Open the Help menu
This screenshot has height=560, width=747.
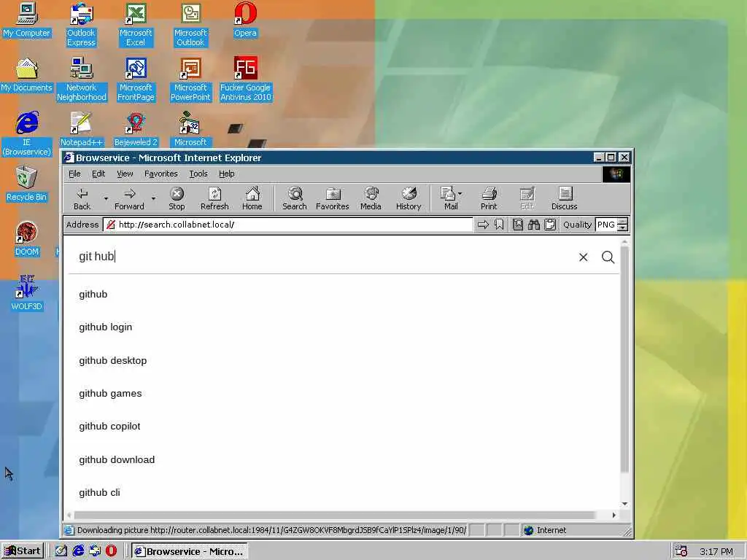pos(226,174)
